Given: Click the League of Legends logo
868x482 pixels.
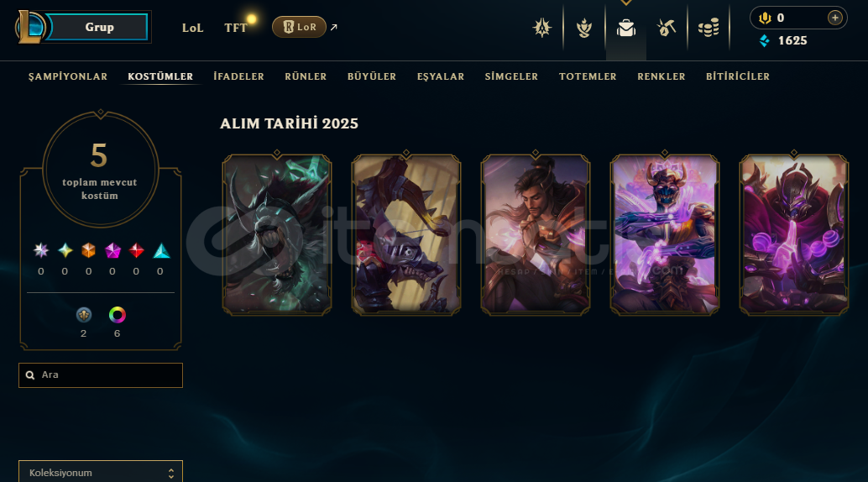Looking at the screenshot, I should click(x=30, y=27).
